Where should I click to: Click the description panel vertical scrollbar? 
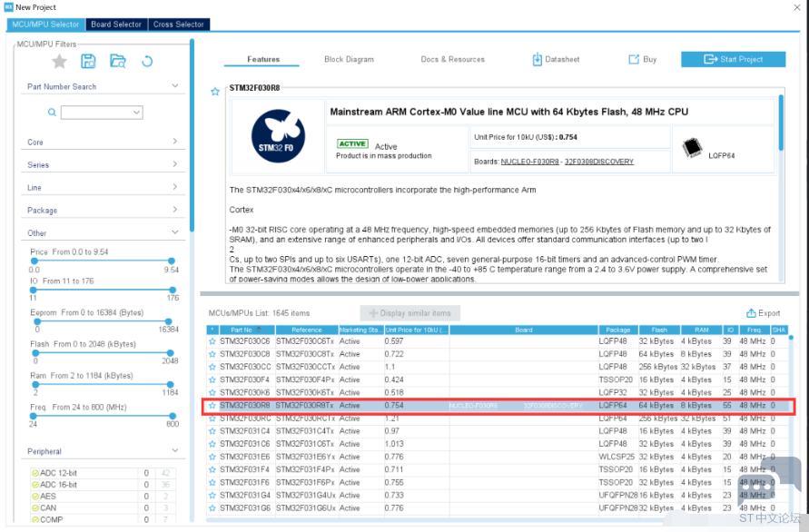click(781, 123)
